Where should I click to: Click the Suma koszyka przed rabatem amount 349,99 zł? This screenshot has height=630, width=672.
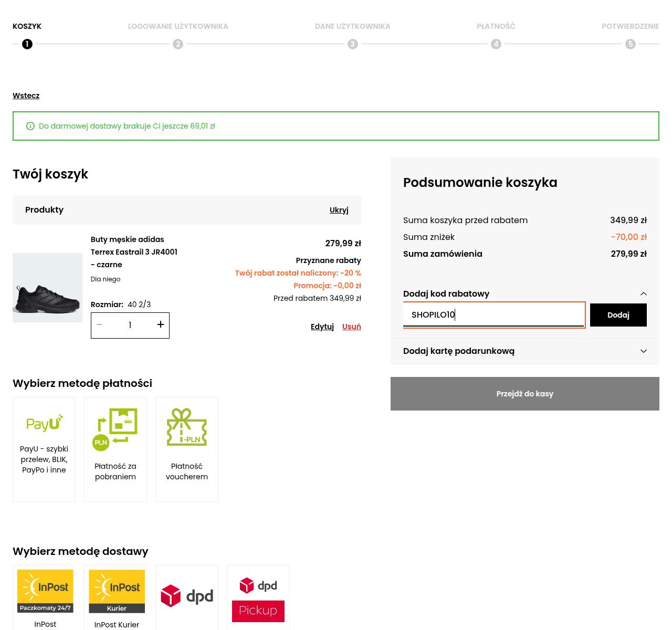(x=628, y=220)
